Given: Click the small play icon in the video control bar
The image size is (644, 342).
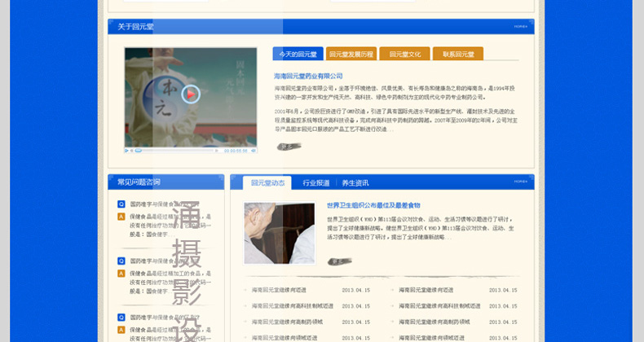Looking at the screenshot, I should (127, 151).
